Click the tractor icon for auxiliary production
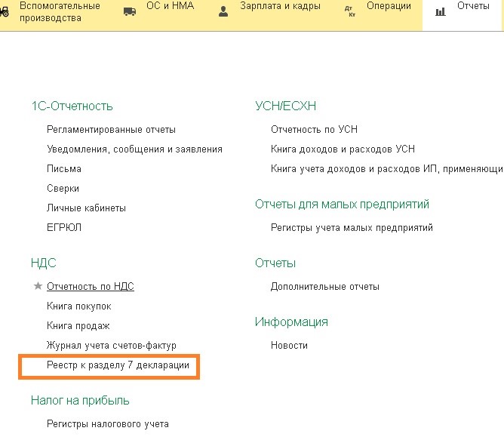 5,12
